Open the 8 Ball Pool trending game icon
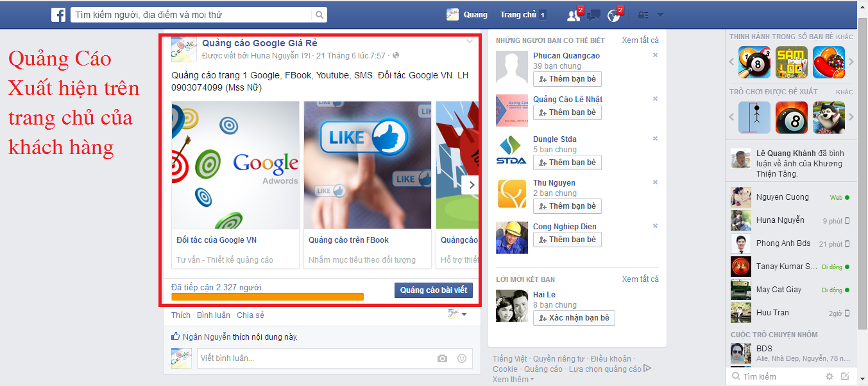868x386 pixels. [754, 62]
